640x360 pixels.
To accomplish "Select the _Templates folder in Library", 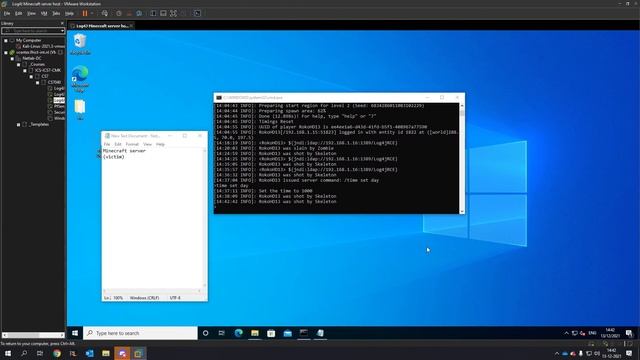I will click(x=39, y=124).
